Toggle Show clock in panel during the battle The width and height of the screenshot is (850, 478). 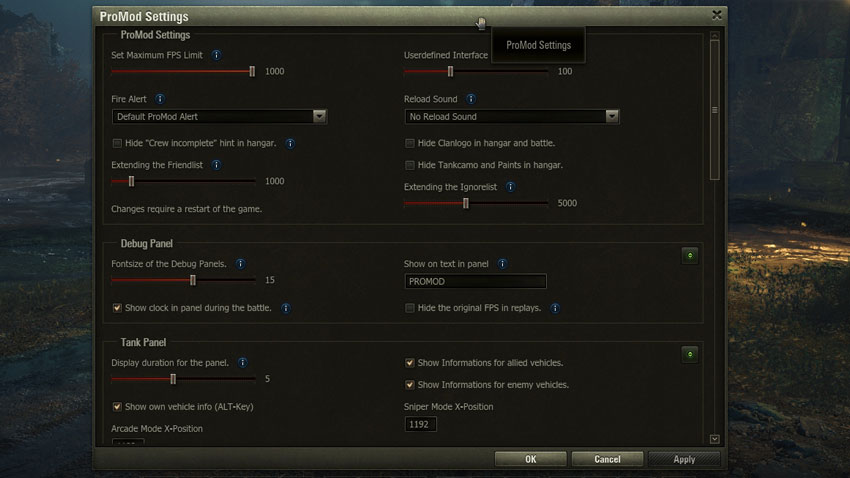(x=117, y=308)
